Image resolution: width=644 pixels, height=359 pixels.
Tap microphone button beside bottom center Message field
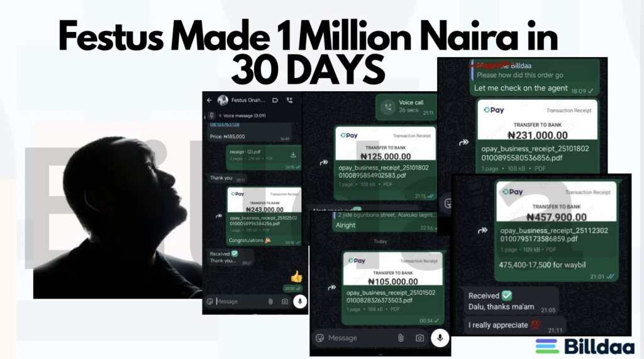pyautogui.click(x=440, y=338)
